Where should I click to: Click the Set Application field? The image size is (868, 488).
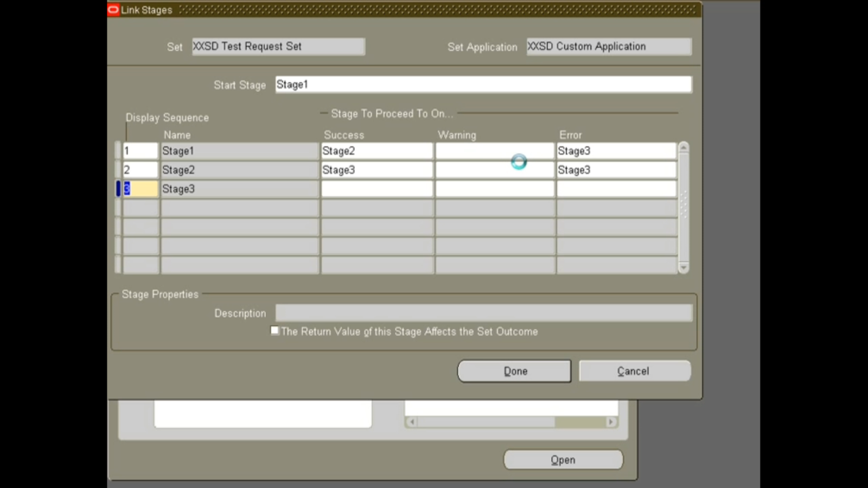(608, 46)
